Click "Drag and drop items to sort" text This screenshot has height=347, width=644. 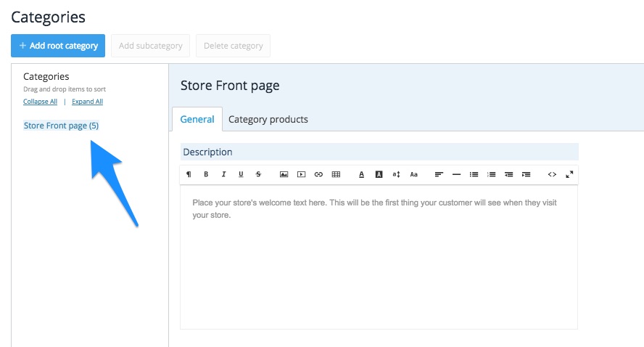(x=65, y=89)
